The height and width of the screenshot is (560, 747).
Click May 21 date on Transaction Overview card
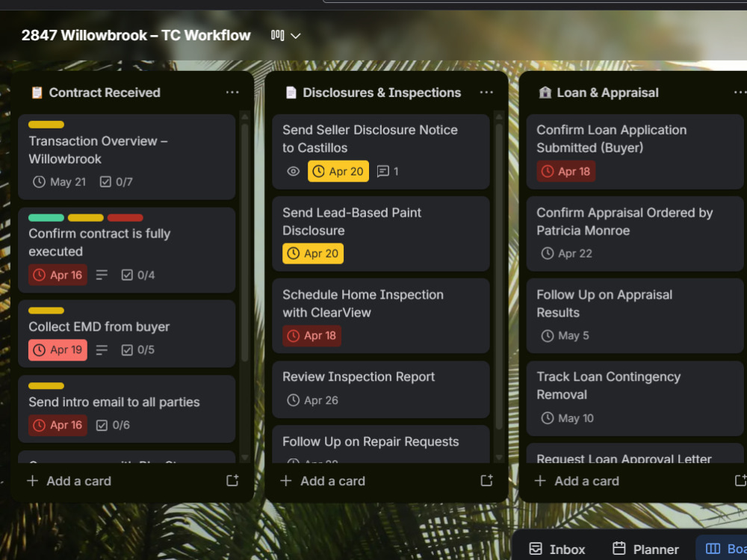pyautogui.click(x=60, y=182)
